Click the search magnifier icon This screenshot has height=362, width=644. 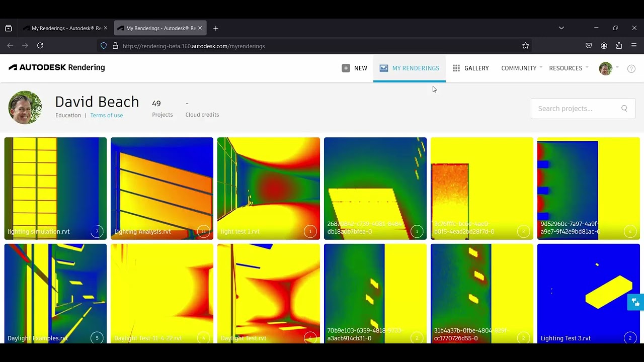(x=624, y=108)
